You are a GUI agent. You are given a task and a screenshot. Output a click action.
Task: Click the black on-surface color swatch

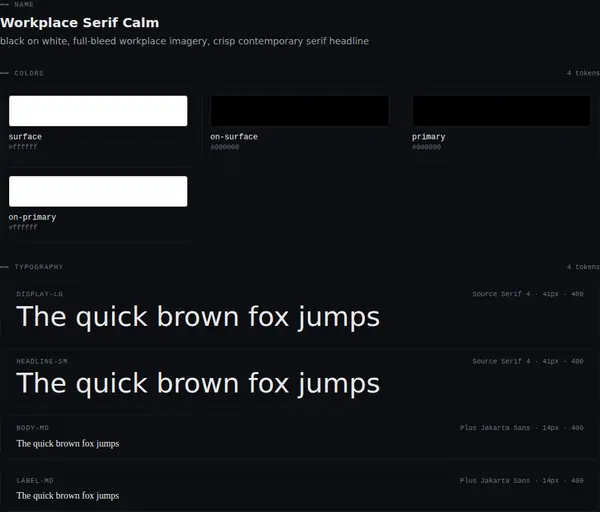pos(300,111)
